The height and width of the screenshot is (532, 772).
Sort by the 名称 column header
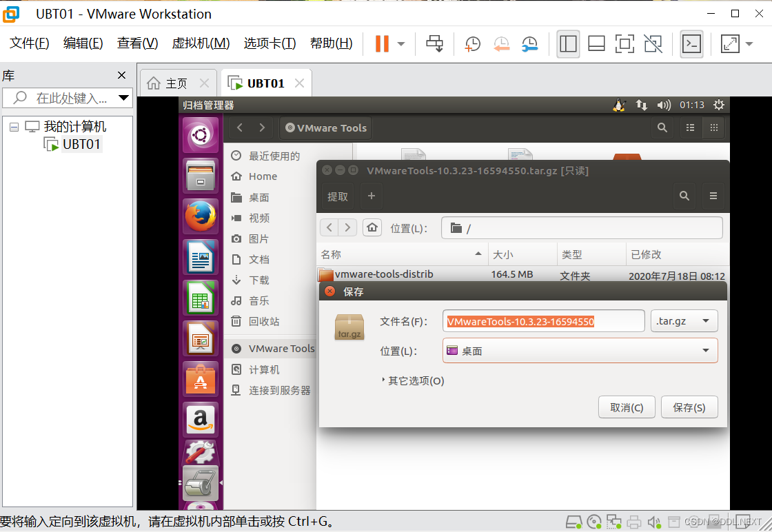404,254
